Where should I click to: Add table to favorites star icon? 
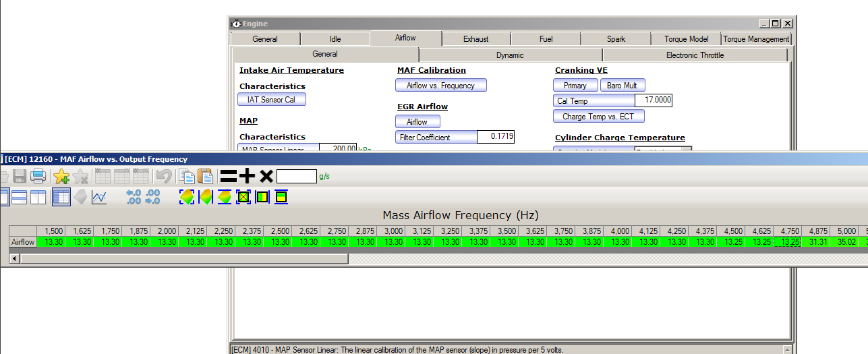point(61,177)
